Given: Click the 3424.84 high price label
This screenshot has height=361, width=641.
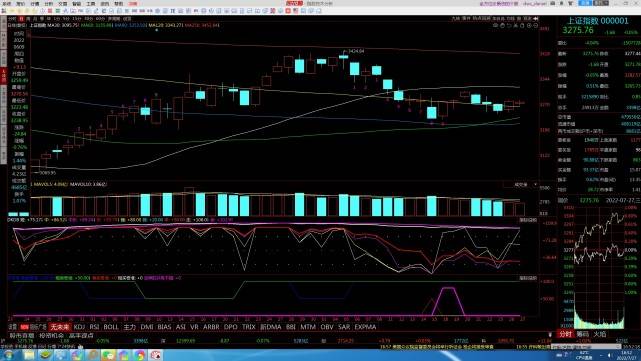Looking at the screenshot, I should pos(356,51).
